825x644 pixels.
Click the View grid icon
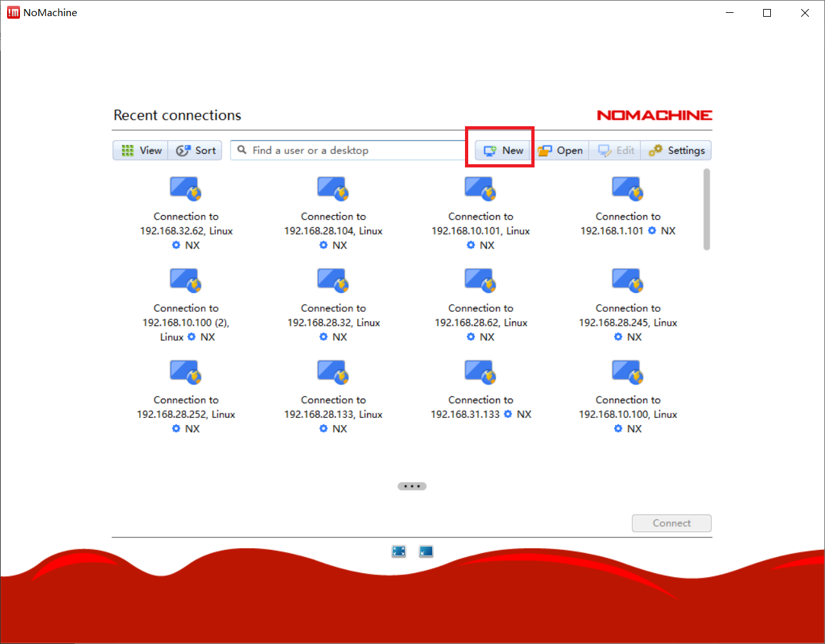pyautogui.click(x=128, y=151)
